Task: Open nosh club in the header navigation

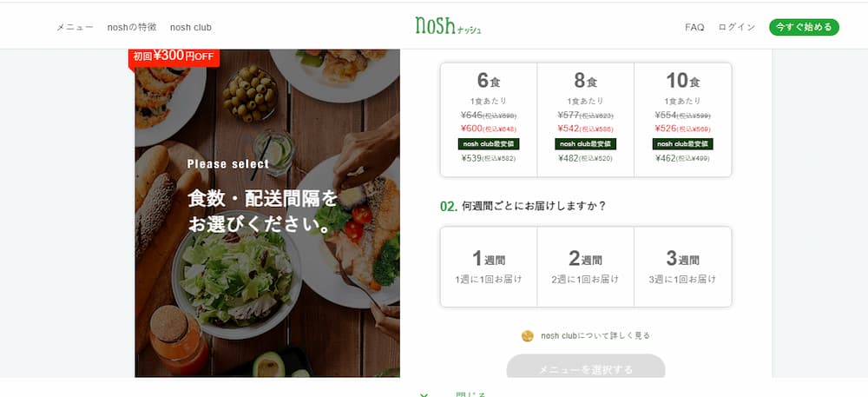Action: pyautogui.click(x=190, y=27)
